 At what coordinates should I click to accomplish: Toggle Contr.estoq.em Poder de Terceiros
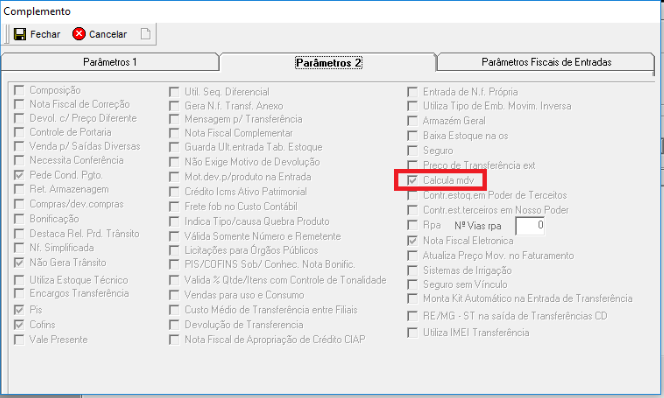click(412, 195)
